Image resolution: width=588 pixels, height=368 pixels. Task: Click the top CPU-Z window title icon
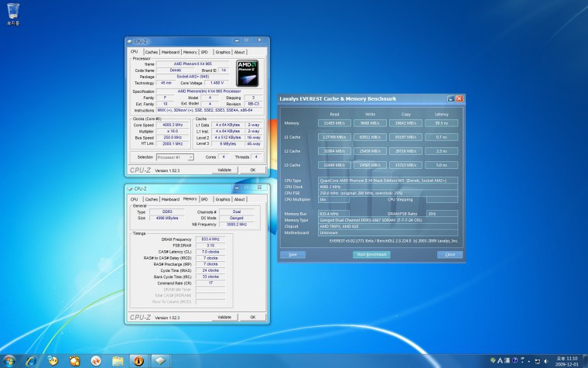(x=130, y=41)
